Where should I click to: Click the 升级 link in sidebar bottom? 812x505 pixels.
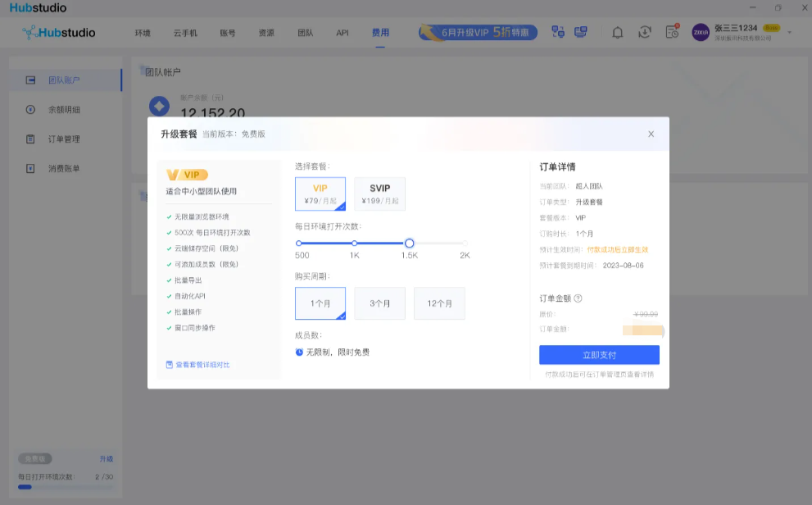pyautogui.click(x=107, y=459)
